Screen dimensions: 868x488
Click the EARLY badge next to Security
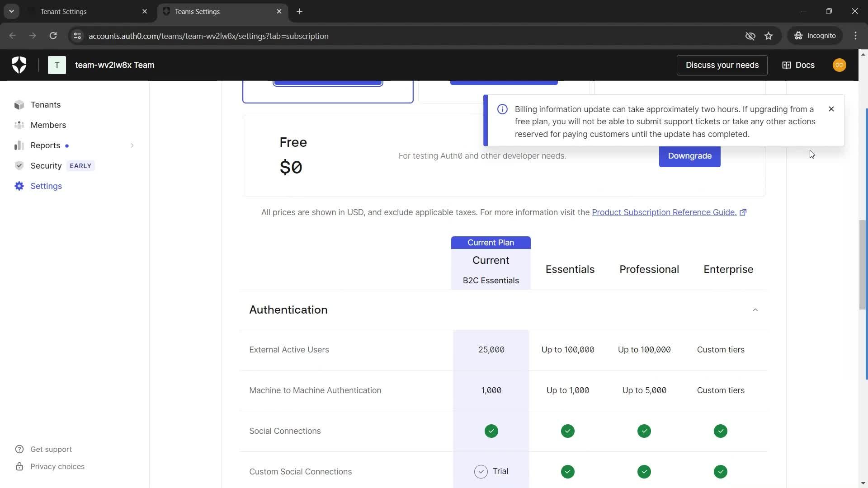[80, 166]
